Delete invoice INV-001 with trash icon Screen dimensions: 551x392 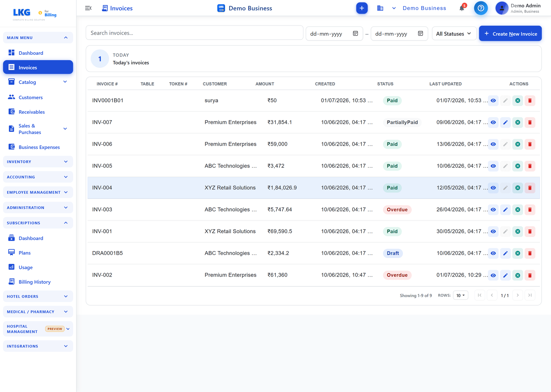530,231
